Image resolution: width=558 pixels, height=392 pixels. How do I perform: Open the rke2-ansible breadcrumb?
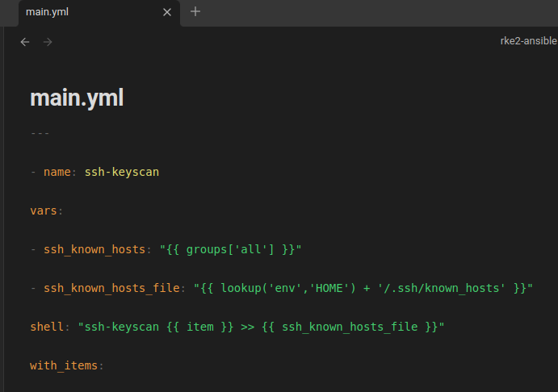[x=528, y=41]
